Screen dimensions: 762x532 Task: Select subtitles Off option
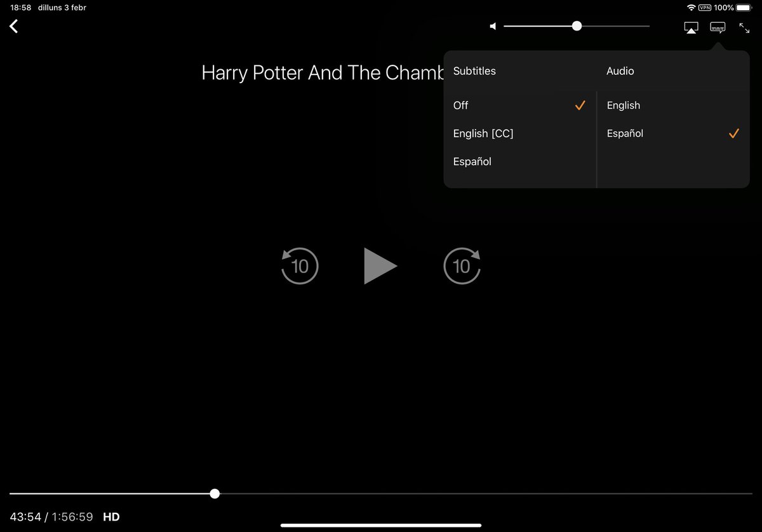519,105
